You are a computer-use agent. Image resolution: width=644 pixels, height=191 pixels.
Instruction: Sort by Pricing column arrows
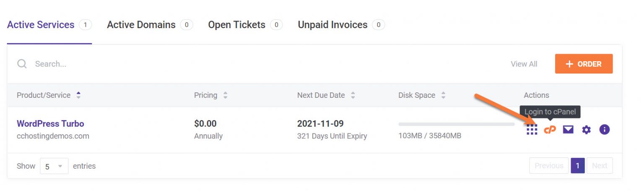pyautogui.click(x=225, y=95)
